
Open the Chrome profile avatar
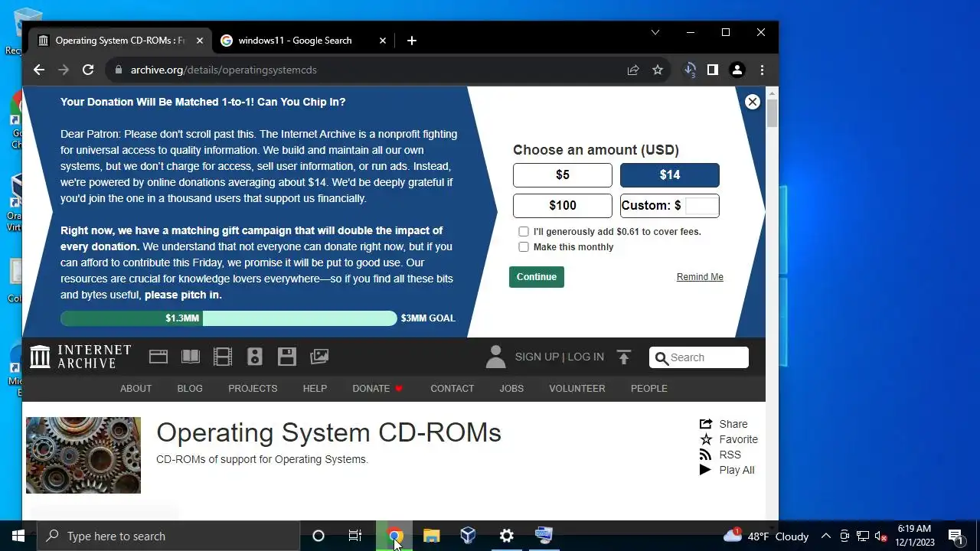coord(737,70)
